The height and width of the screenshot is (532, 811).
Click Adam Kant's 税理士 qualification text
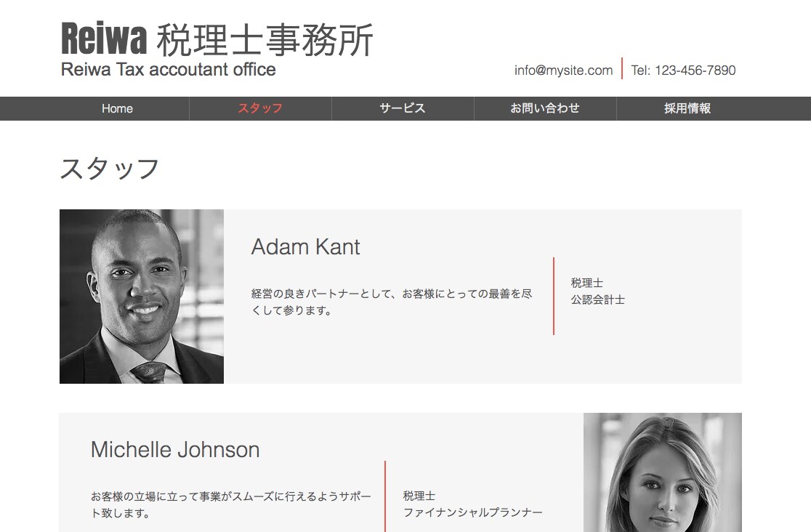[x=587, y=283]
